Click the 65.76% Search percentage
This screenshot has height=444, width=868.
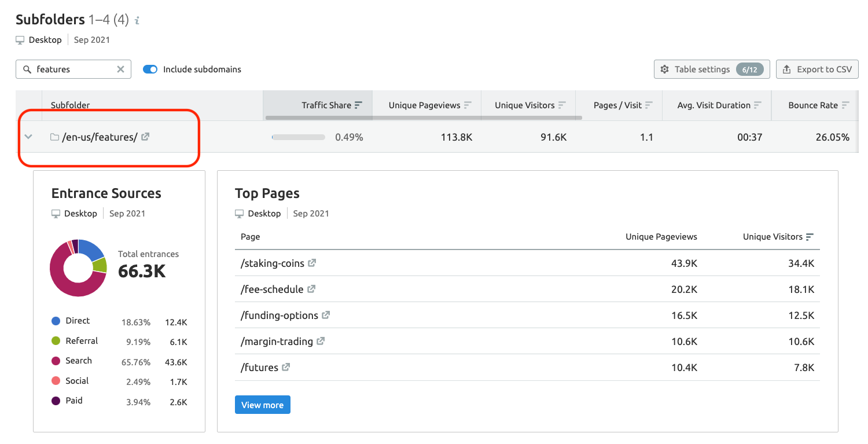tap(136, 362)
